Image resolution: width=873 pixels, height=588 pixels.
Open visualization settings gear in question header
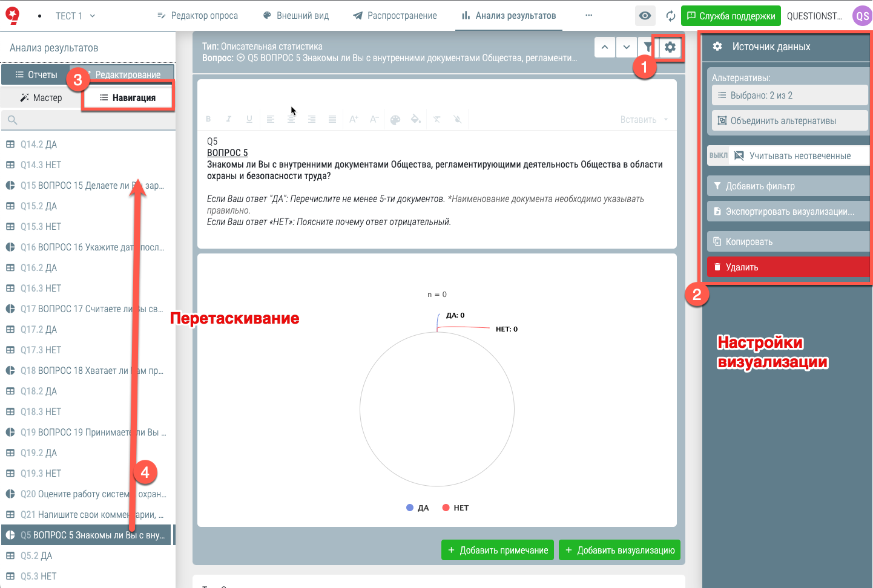pyautogui.click(x=670, y=47)
